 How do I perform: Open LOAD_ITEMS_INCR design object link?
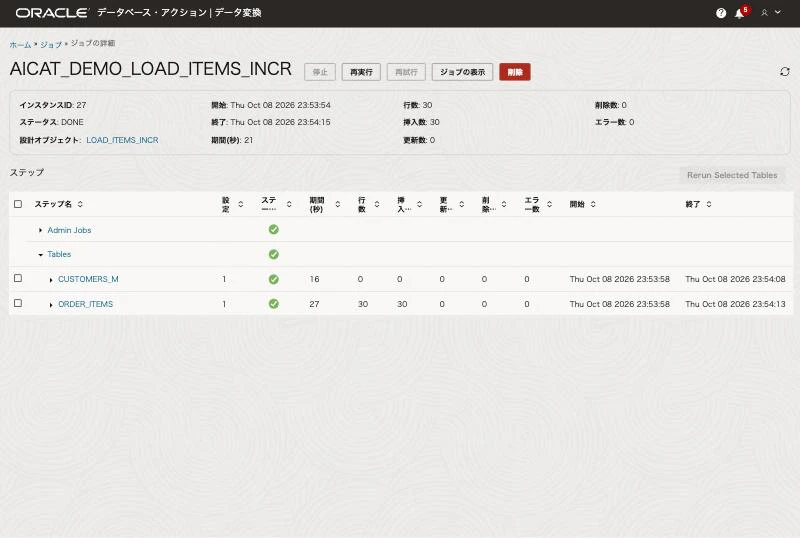pyautogui.click(x=122, y=140)
